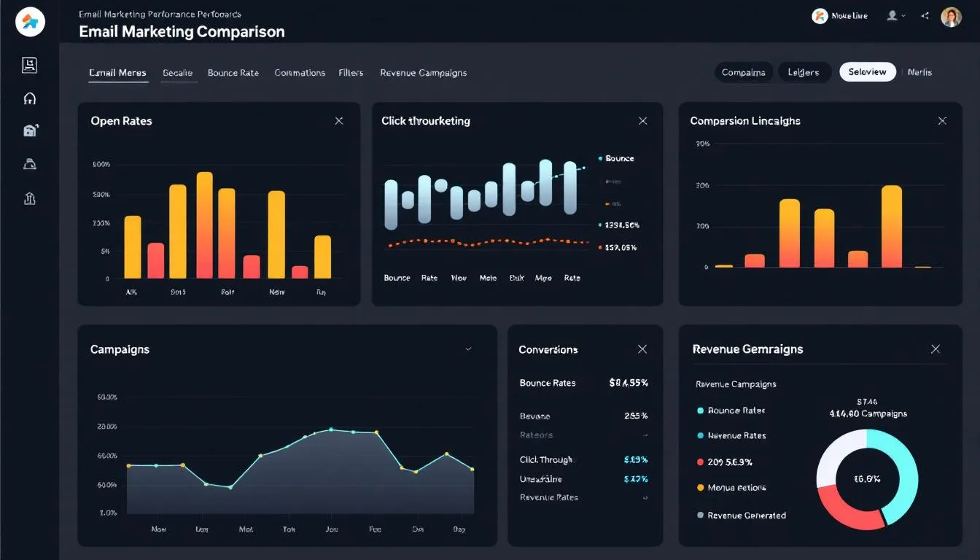The width and height of the screenshot is (980, 560).
Task: Open the user account dropdown in header
Action: [x=895, y=16]
